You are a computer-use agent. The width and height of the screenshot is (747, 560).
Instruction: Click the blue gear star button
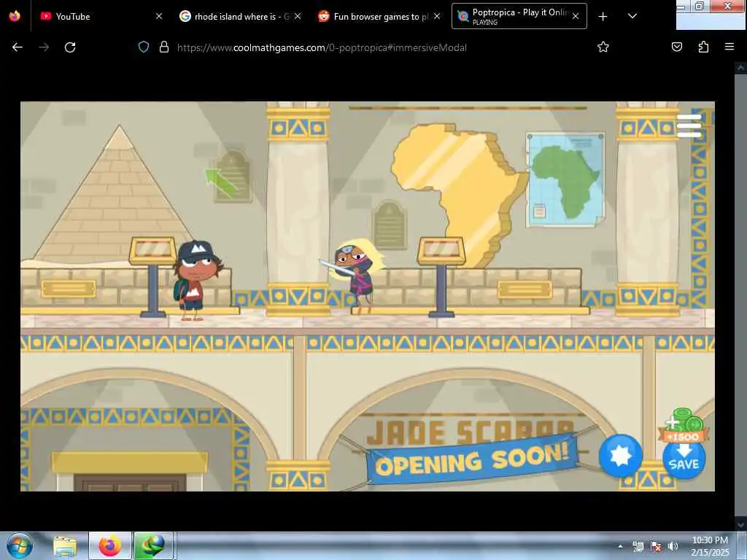point(620,455)
